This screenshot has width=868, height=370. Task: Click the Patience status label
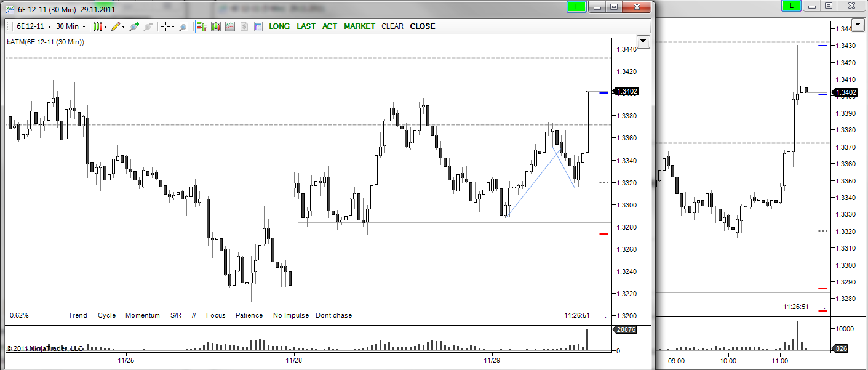(x=249, y=315)
